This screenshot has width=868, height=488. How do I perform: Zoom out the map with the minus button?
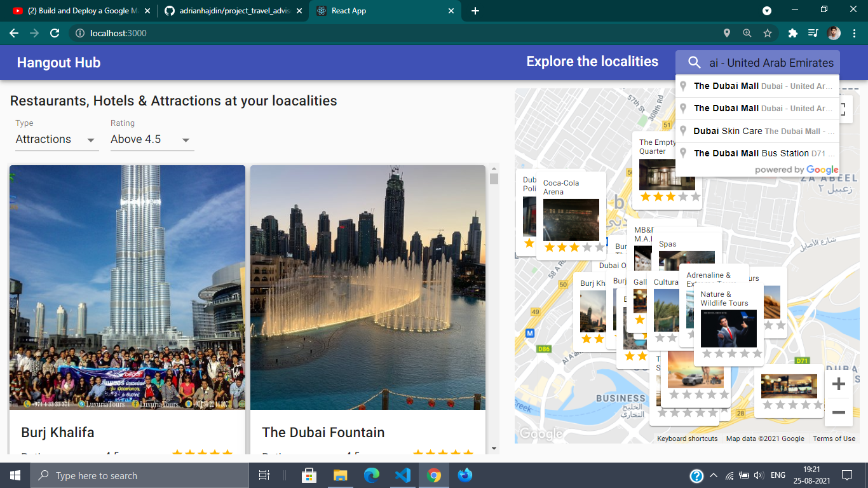coord(838,413)
